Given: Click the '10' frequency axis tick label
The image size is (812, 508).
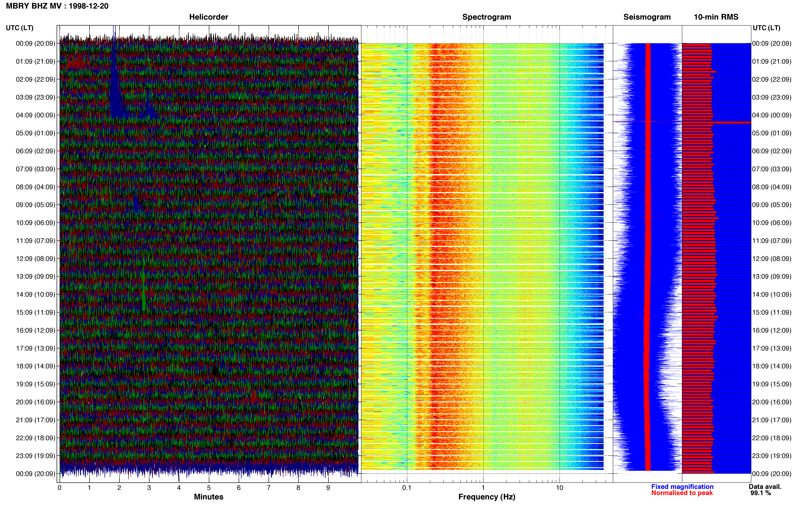Looking at the screenshot, I should tap(559, 488).
